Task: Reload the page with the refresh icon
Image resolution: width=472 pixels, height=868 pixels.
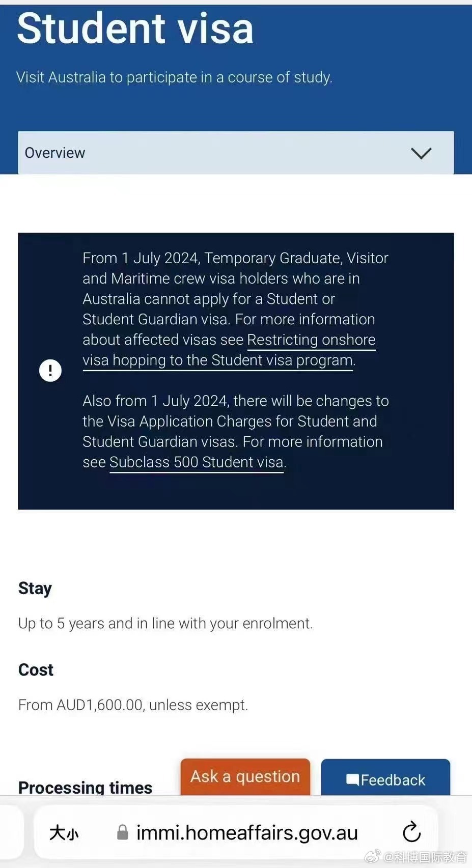Action: click(x=411, y=833)
